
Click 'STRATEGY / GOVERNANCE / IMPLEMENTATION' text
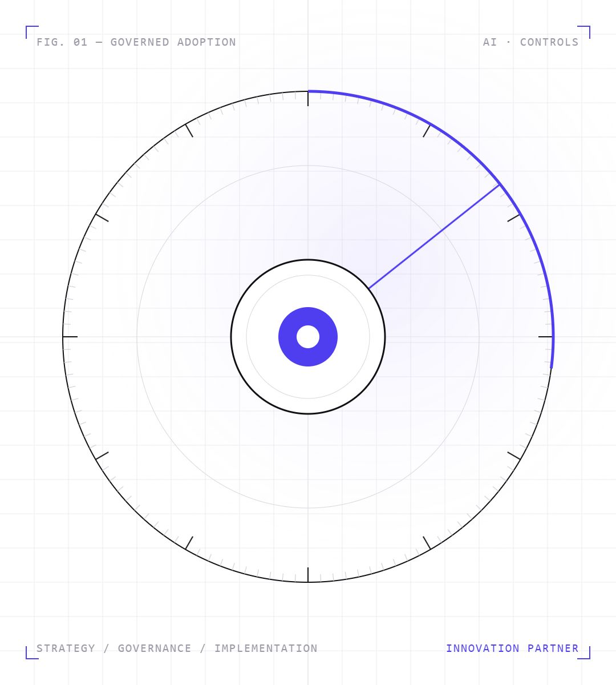coord(177,648)
